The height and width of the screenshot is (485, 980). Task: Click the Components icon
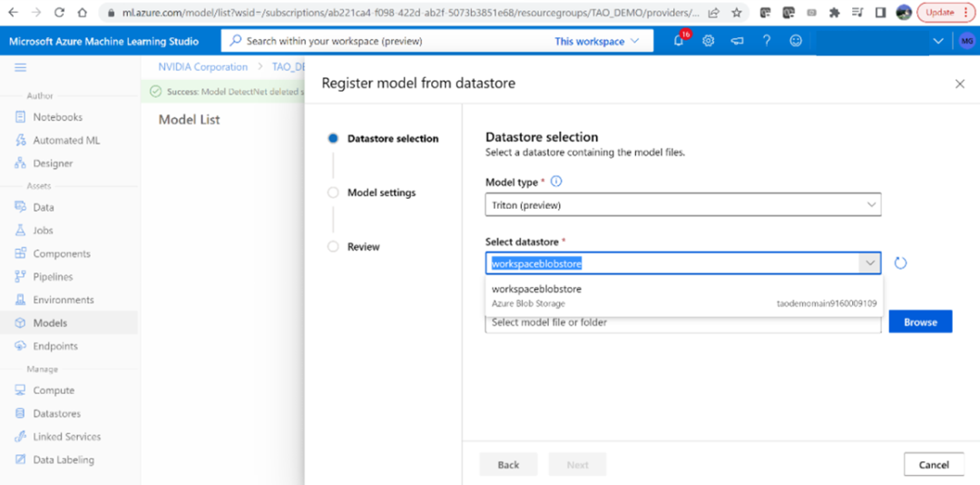click(21, 253)
